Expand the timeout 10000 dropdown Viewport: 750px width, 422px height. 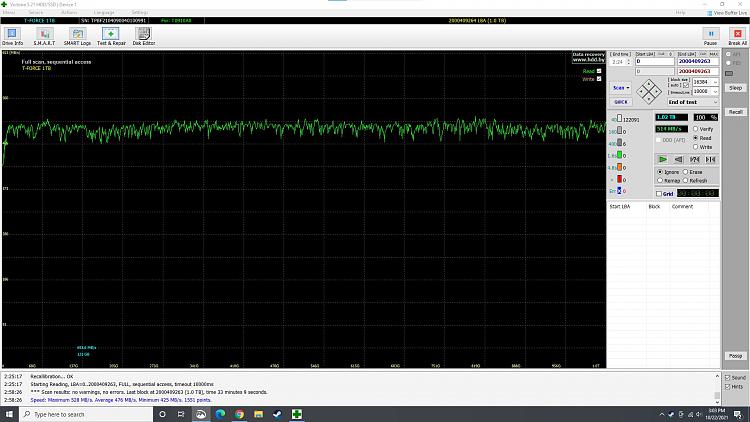715,91
